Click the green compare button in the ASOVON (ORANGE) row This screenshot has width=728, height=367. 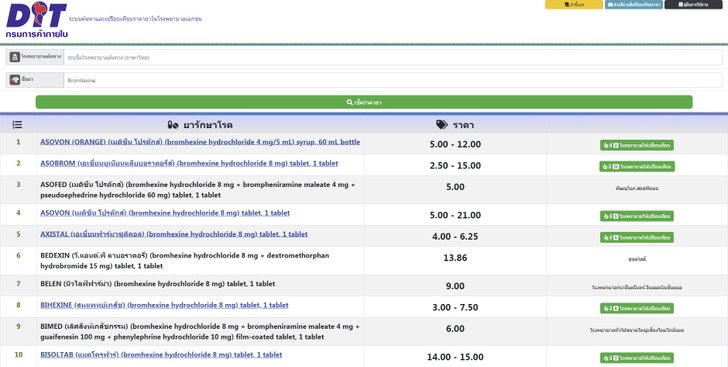pyautogui.click(x=637, y=145)
